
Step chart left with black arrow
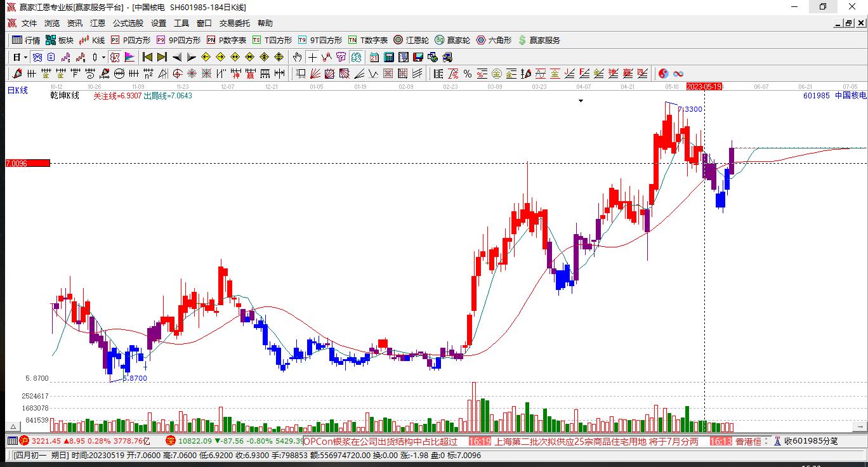tap(177, 57)
